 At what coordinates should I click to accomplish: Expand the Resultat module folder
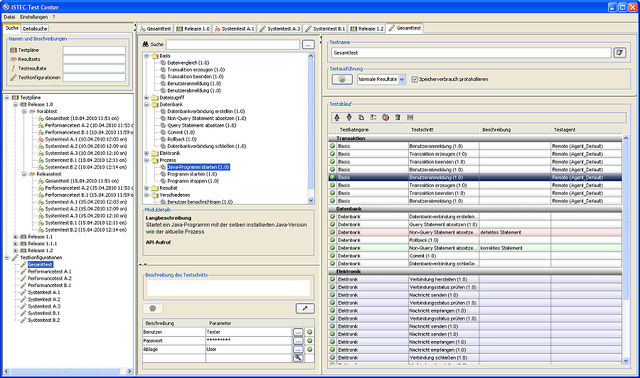pos(147,188)
